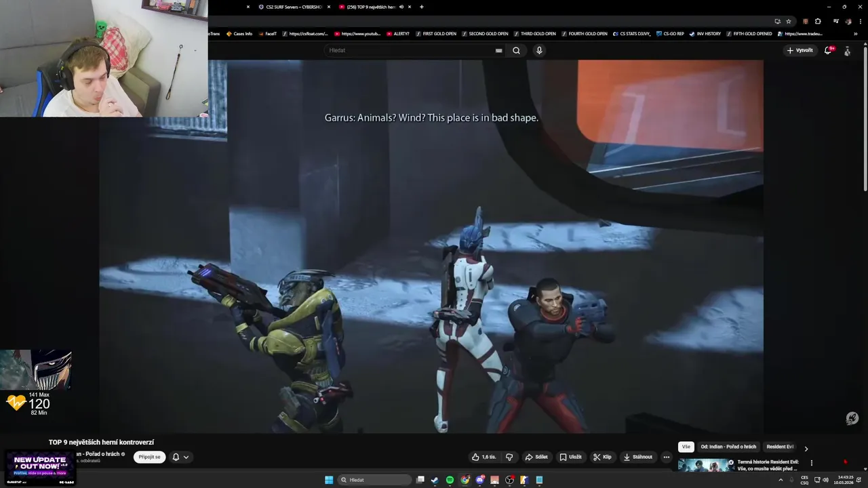
Task: Open the Chrome extensions puzzle icon
Action: (818, 21)
